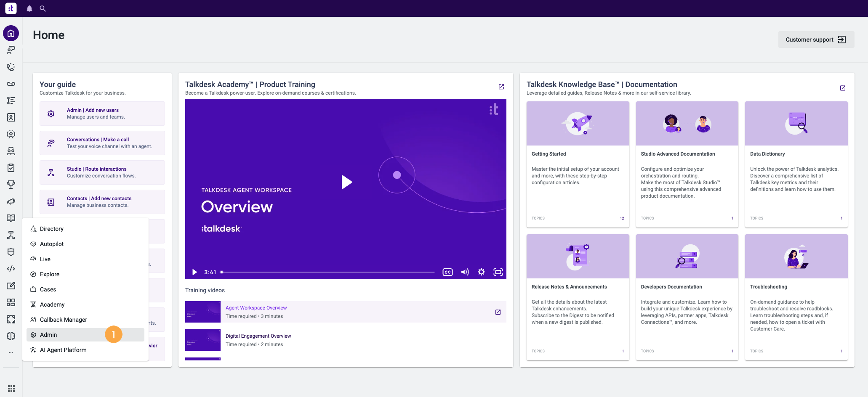This screenshot has width=868, height=397.
Task: Open Explore from the apps menu
Action: pyautogui.click(x=85, y=274)
